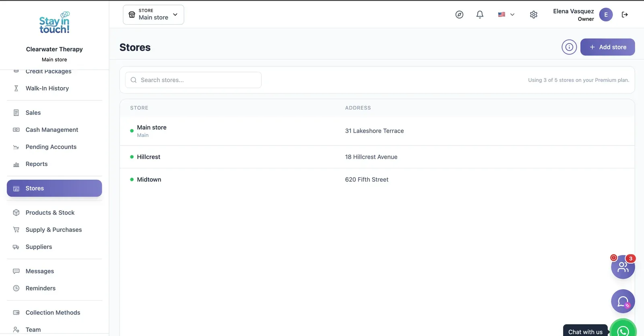Screen dimensions: 644x336
Task: Click address 31 Lakeshore Terrace
Action: click(x=374, y=131)
